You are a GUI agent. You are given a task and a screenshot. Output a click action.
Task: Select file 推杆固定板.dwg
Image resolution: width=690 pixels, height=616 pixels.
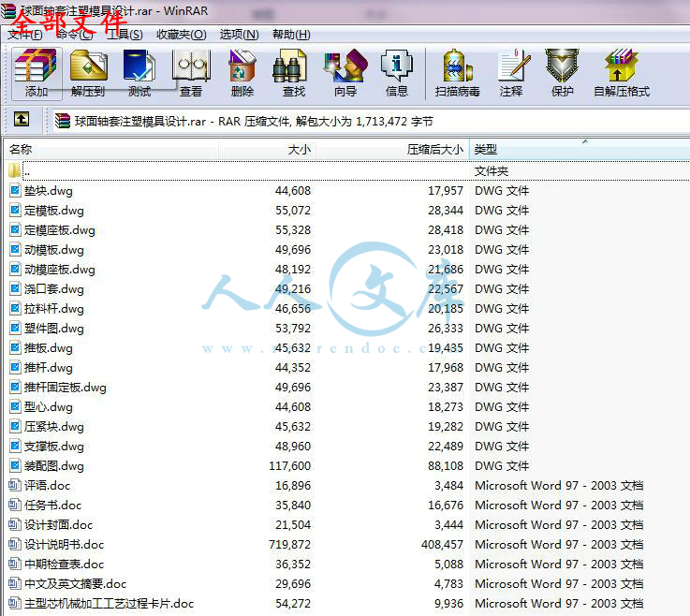pyautogui.click(x=66, y=388)
